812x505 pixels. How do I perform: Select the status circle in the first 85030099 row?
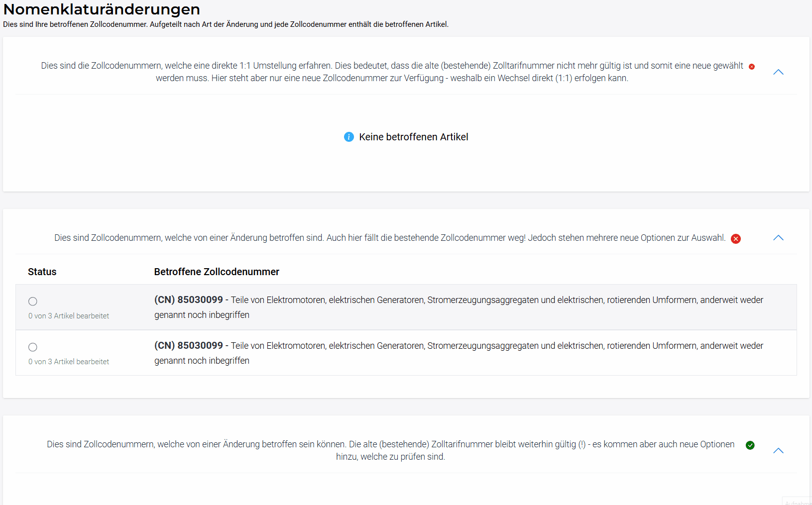(33, 302)
